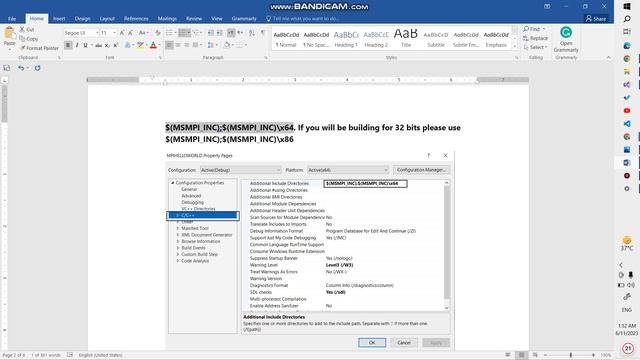Open the font size dropdown
Viewport: 640px width, 360px height.
pos(114,33)
